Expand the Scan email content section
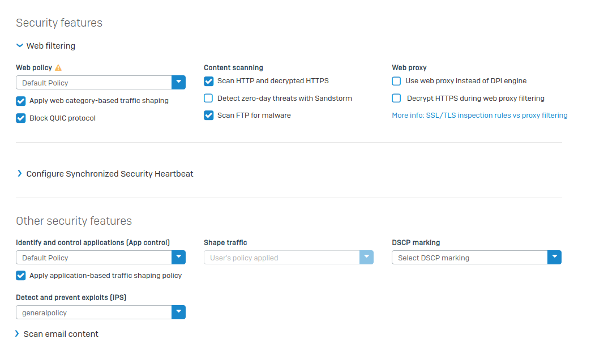Image resolution: width=591 pixels, height=364 pixels. tap(17, 334)
